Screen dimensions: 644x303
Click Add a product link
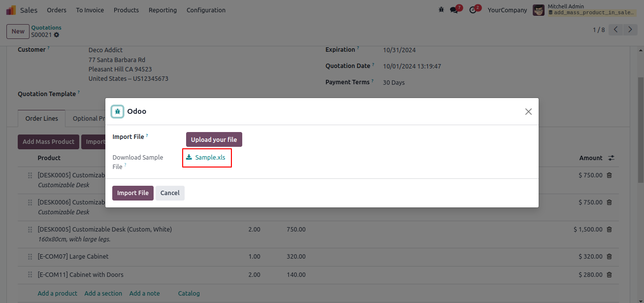(x=58, y=293)
